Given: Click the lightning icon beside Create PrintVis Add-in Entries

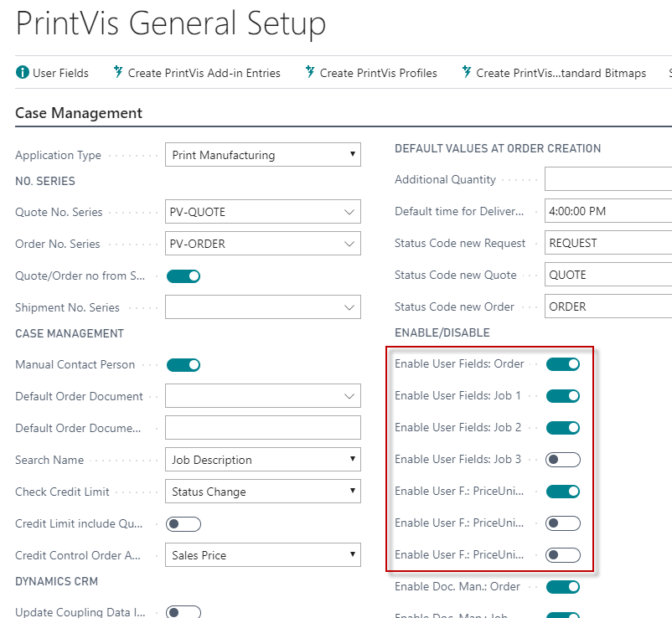Looking at the screenshot, I should click(x=118, y=72).
